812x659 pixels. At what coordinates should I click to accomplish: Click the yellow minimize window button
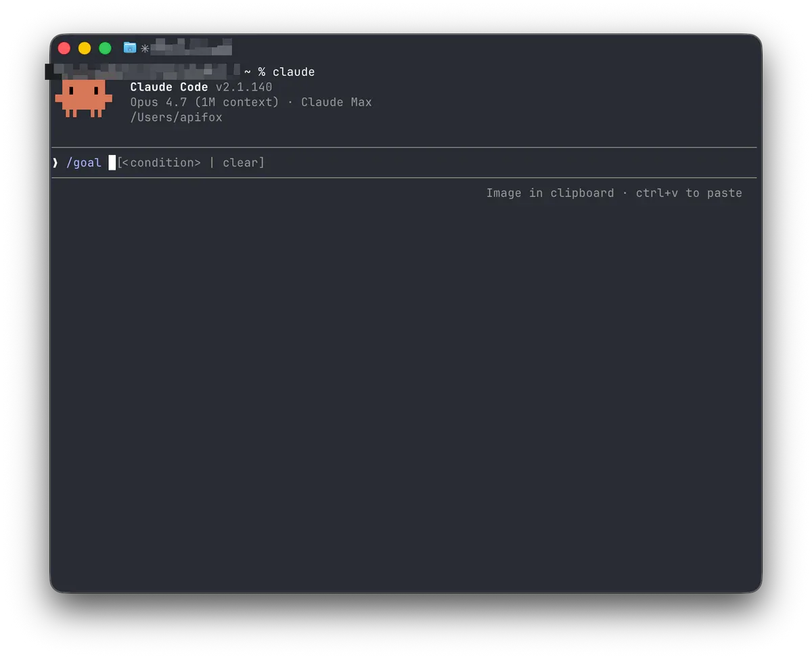pos(85,48)
